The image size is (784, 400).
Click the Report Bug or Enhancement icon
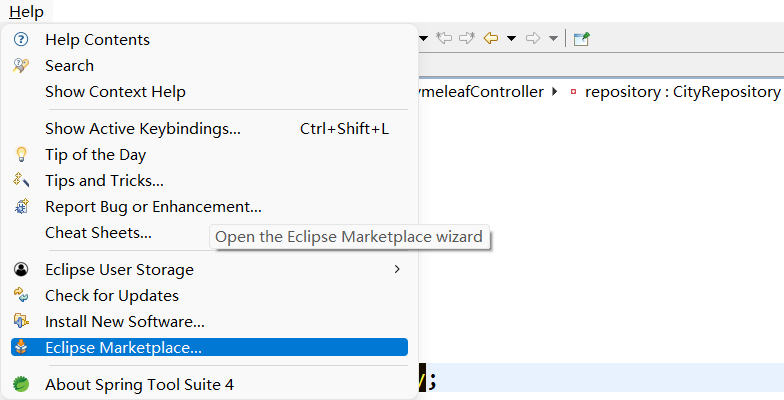[22, 207]
